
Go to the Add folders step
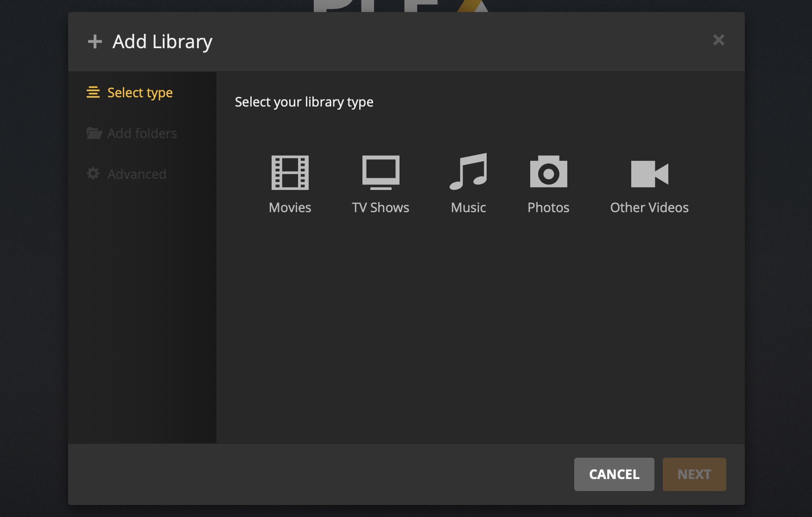pos(142,133)
